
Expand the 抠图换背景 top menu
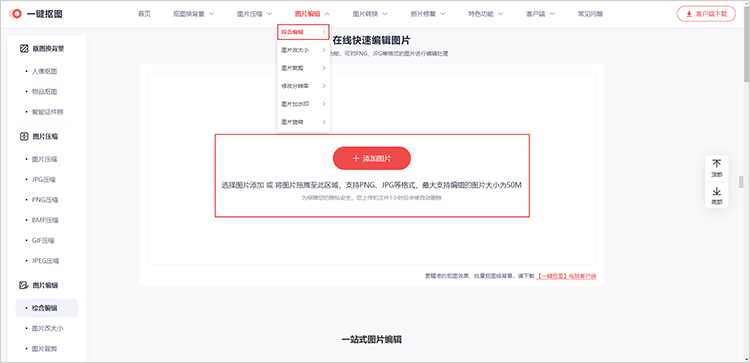(193, 14)
